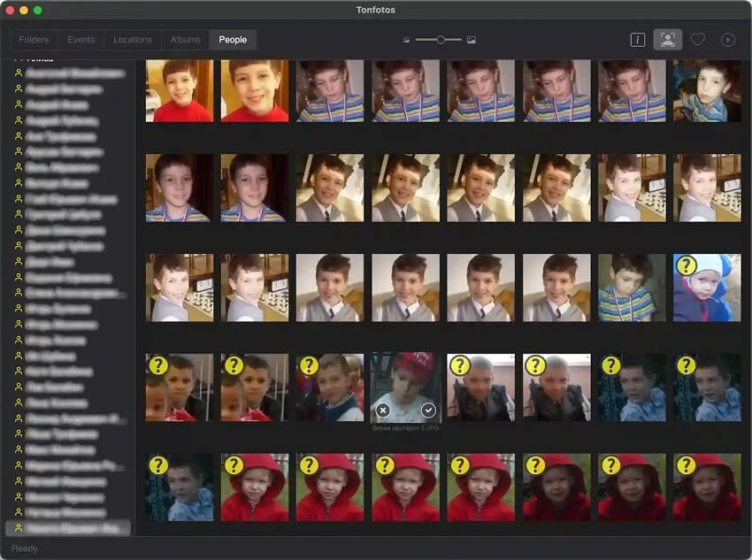752x560 pixels.
Task: Toggle the face recognition view button
Action: point(667,40)
